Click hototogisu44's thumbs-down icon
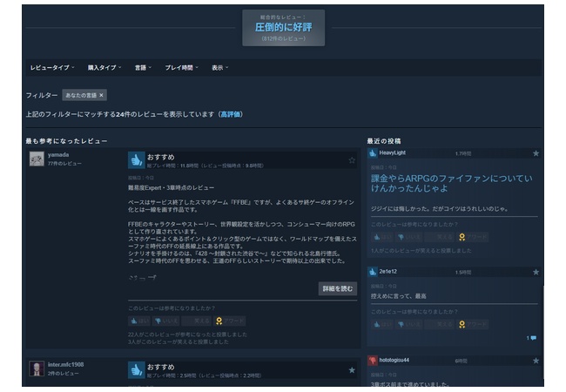Screen dimensions: 566x392 pos(373,361)
